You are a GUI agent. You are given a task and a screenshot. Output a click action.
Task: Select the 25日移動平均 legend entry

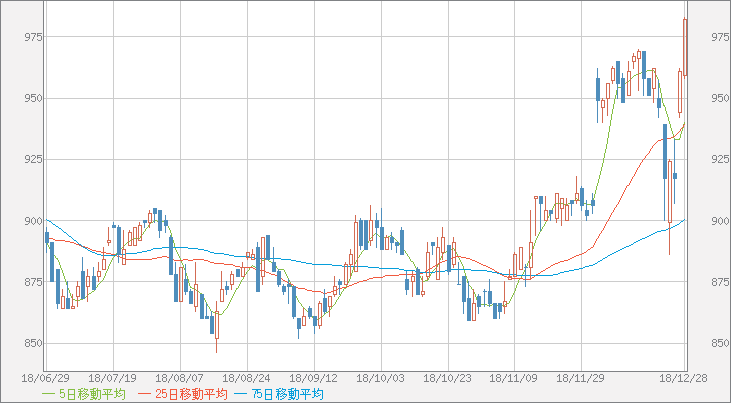(x=189, y=394)
